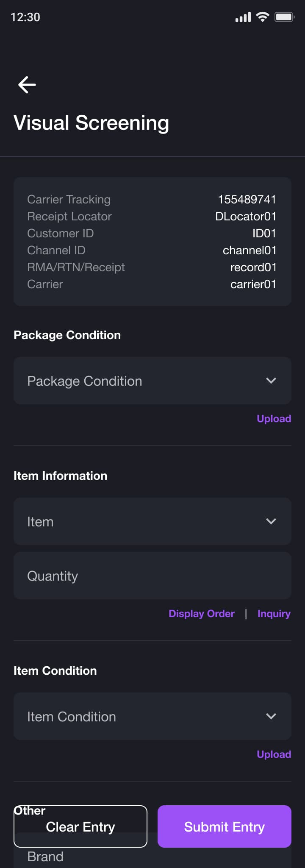
Task: Click the Quantity input field
Action: pyautogui.click(x=152, y=576)
